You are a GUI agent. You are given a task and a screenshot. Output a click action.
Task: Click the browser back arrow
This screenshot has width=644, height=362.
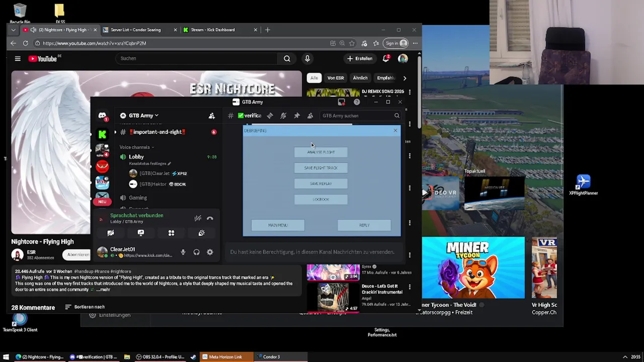coord(13,43)
